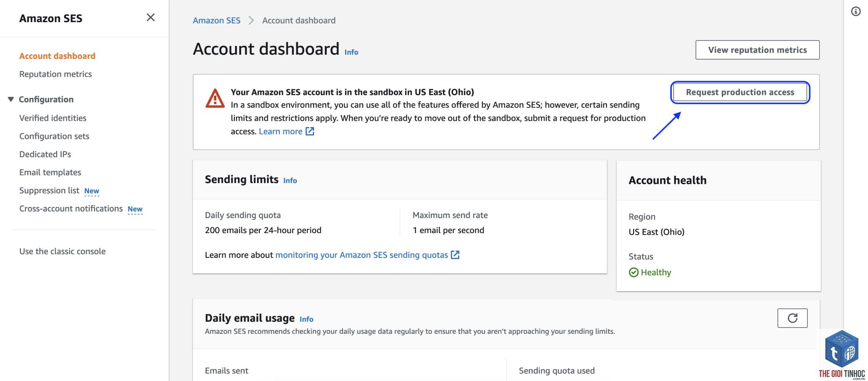868x381 pixels.
Task: Click '1 email per second' text
Action: pyautogui.click(x=448, y=230)
